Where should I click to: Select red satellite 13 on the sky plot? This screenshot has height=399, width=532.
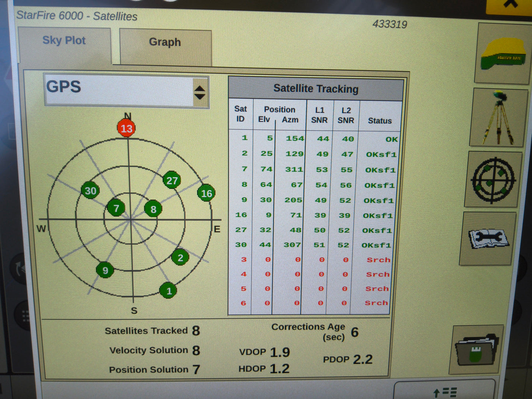click(127, 128)
